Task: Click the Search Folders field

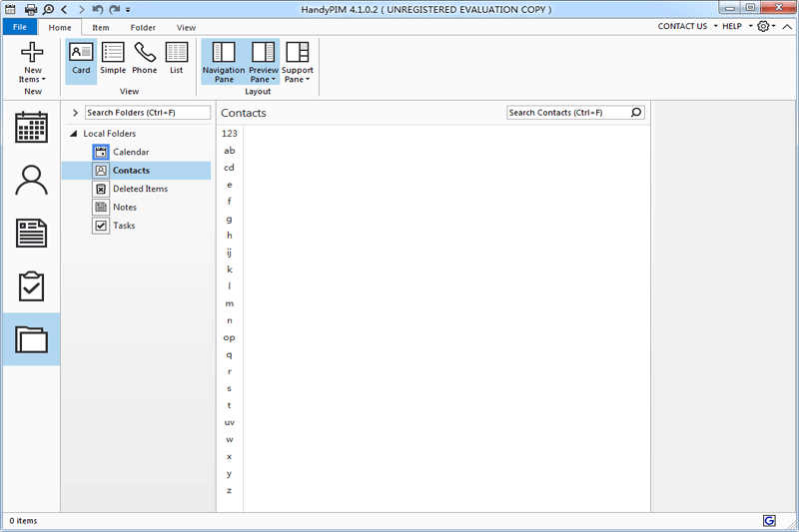Action: click(x=148, y=113)
